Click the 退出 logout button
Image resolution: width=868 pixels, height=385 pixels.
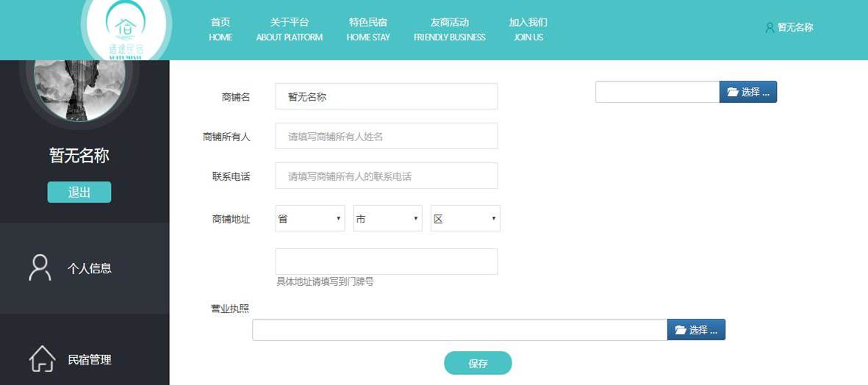click(79, 192)
